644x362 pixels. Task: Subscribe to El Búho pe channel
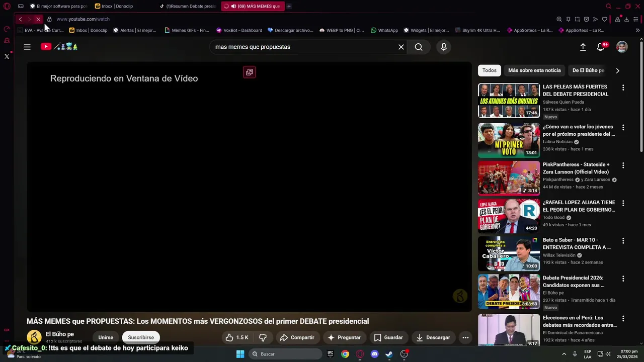pos(141,337)
